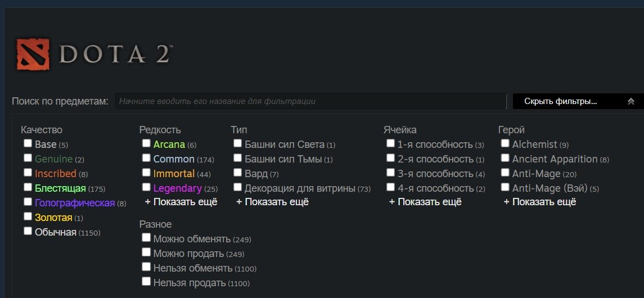Click the Качество column heading
The height and width of the screenshot is (298, 644).
[x=42, y=130]
